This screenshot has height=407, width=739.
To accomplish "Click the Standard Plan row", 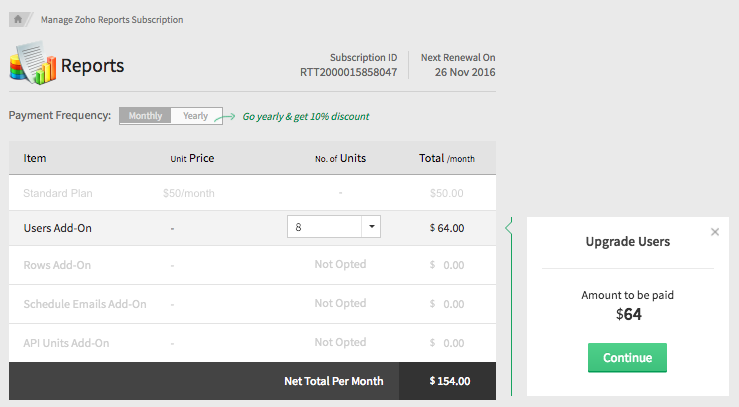I will pos(61,193).
